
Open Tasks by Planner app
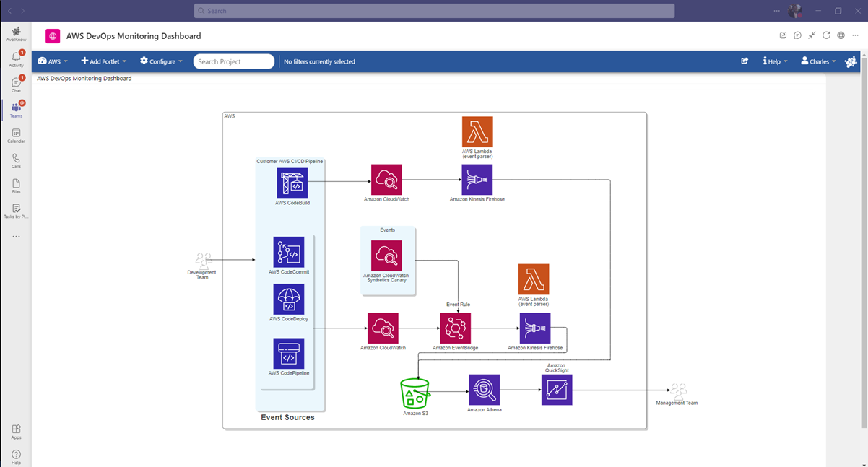click(16, 211)
